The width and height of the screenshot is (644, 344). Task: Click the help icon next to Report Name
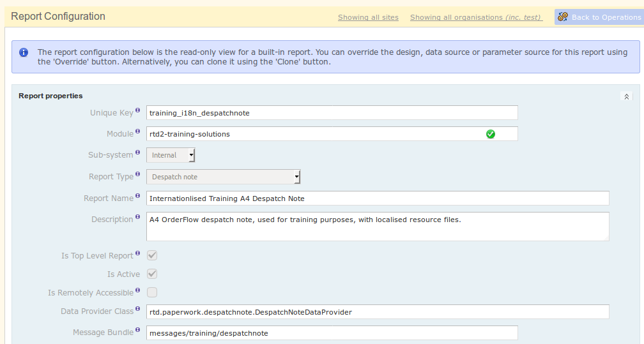click(137, 196)
